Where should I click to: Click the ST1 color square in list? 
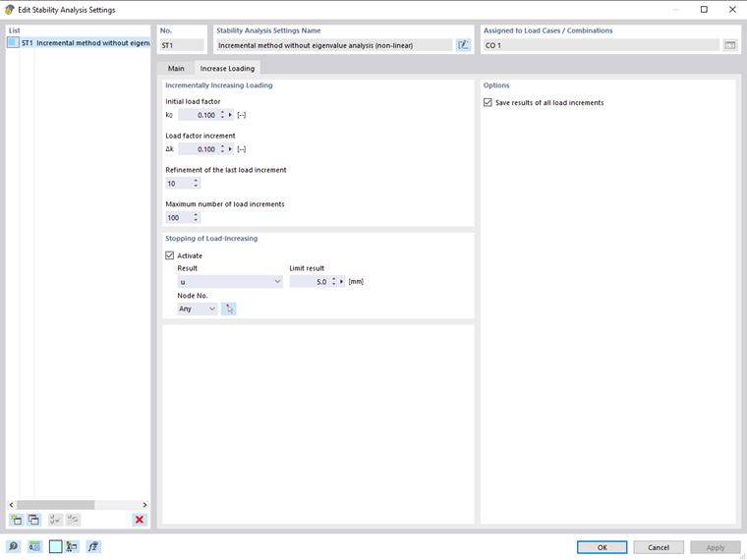tap(13, 43)
